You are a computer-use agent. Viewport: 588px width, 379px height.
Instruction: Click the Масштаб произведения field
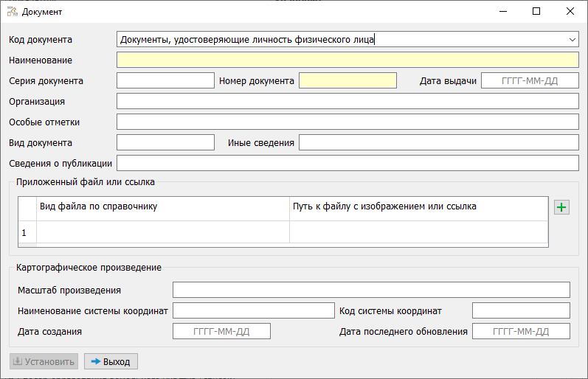click(371, 290)
